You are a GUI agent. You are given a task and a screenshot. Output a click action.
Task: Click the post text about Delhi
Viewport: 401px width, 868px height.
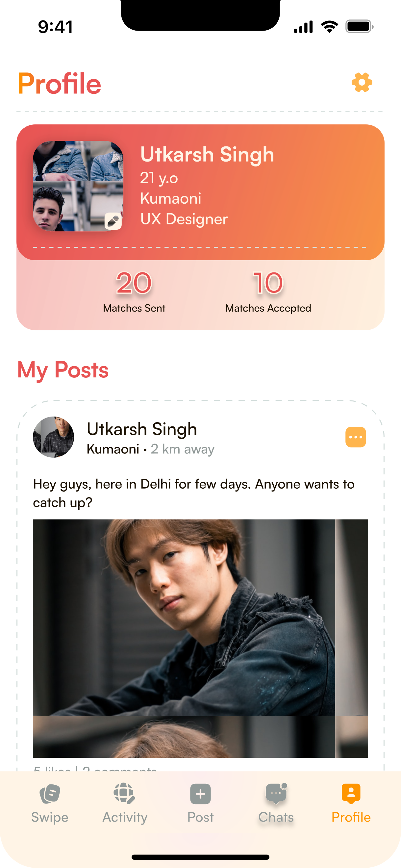pyautogui.click(x=194, y=493)
